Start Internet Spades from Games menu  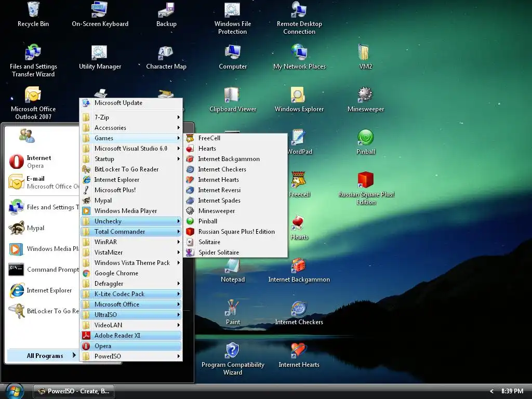coord(236,201)
